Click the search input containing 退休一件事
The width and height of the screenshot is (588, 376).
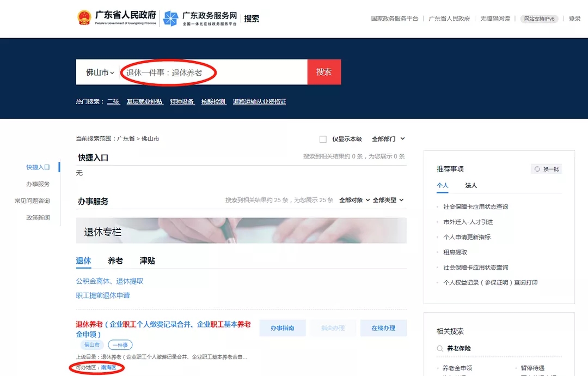(212, 72)
